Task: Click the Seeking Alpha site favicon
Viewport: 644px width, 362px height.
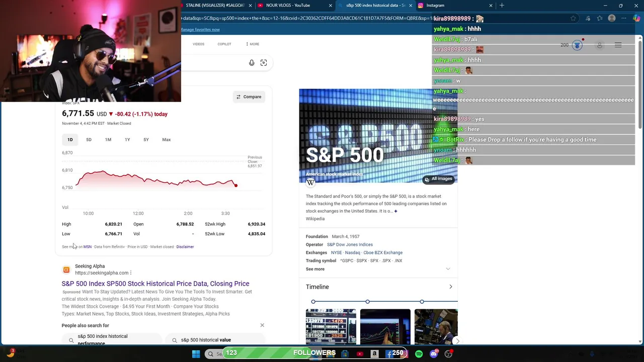Action: 66,269
